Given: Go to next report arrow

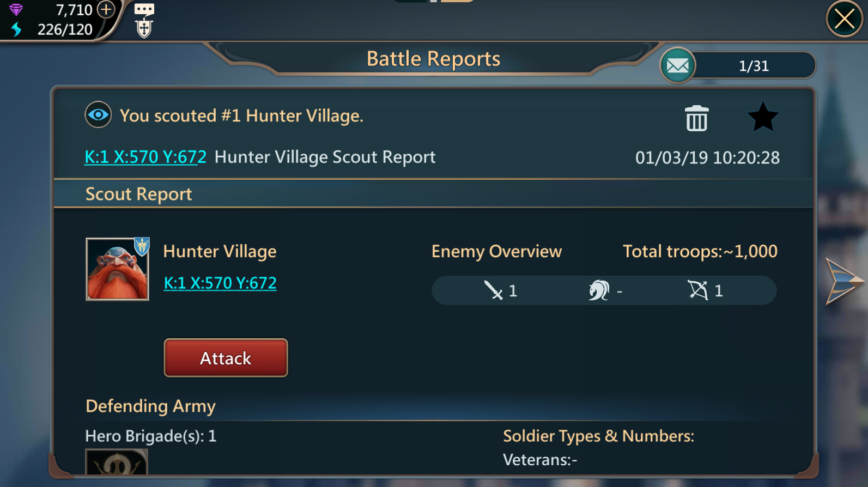Looking at the screenshot, I should tap(843, 281).
